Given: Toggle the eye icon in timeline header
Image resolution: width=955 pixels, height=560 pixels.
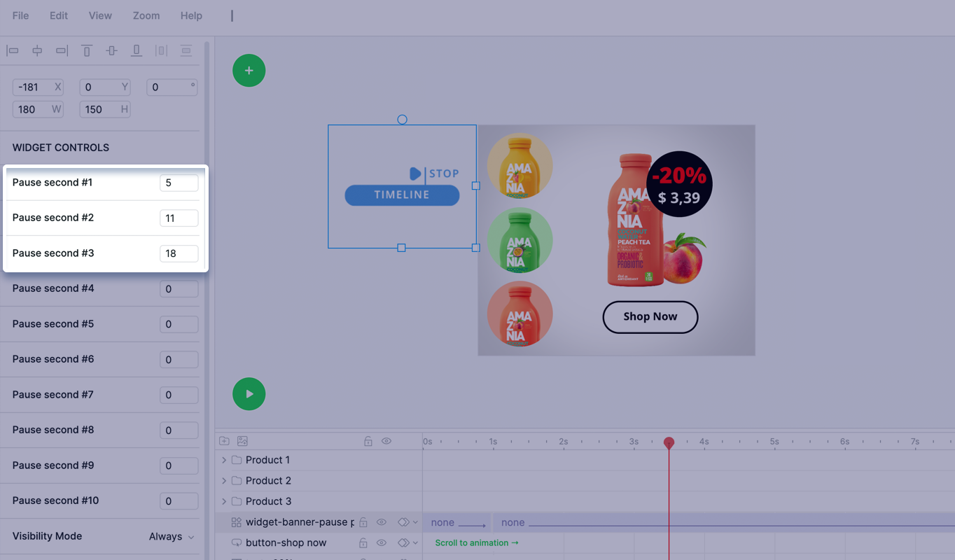Looking at the screenshot, I should pos(386,441).
